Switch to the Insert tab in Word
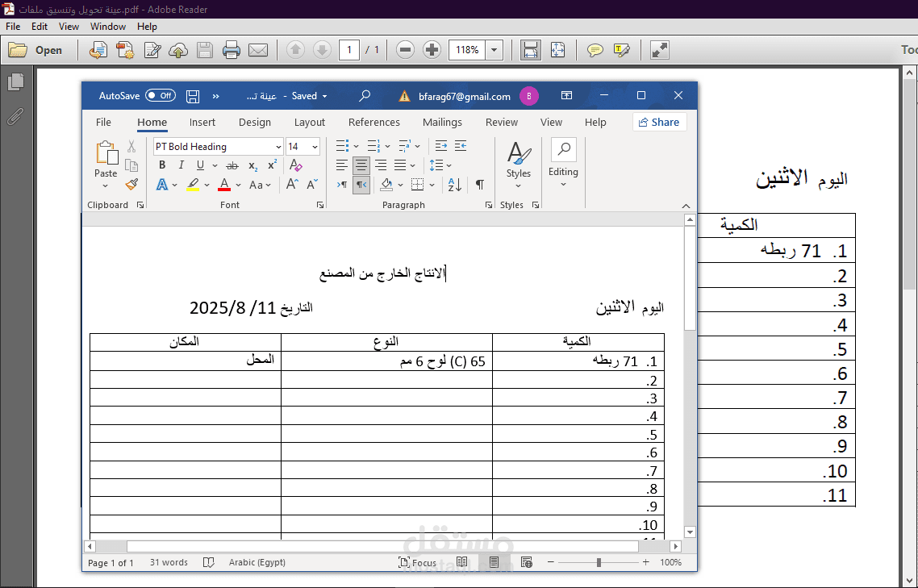The height and width of the screenshot is (588, 918). pyautogui.click(x=202, y=122)
